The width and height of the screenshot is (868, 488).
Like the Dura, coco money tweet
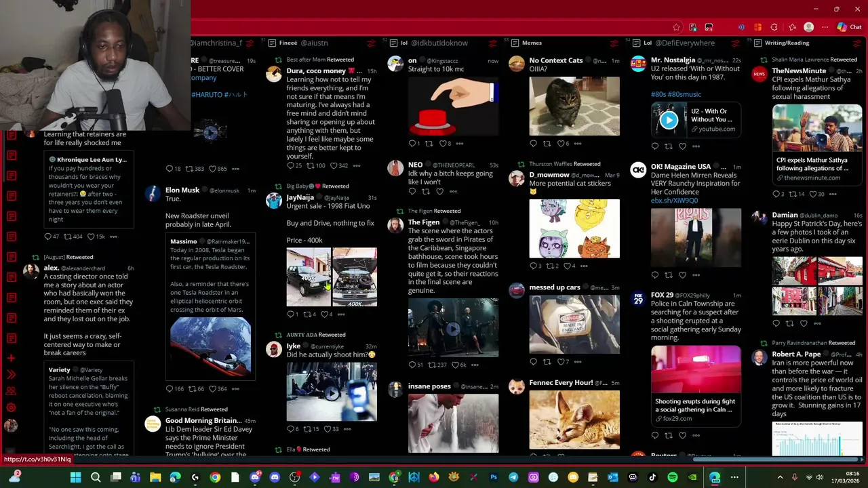point(333,165)
